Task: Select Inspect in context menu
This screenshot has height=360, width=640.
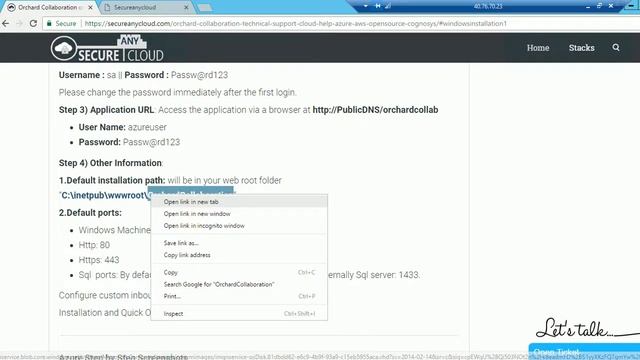Action: click(239, 313)
